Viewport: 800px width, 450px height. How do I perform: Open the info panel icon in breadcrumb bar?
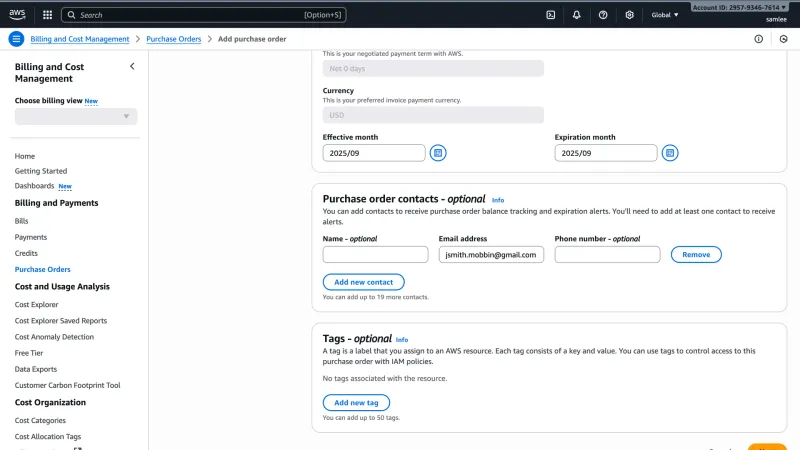(x=759, y=39)
